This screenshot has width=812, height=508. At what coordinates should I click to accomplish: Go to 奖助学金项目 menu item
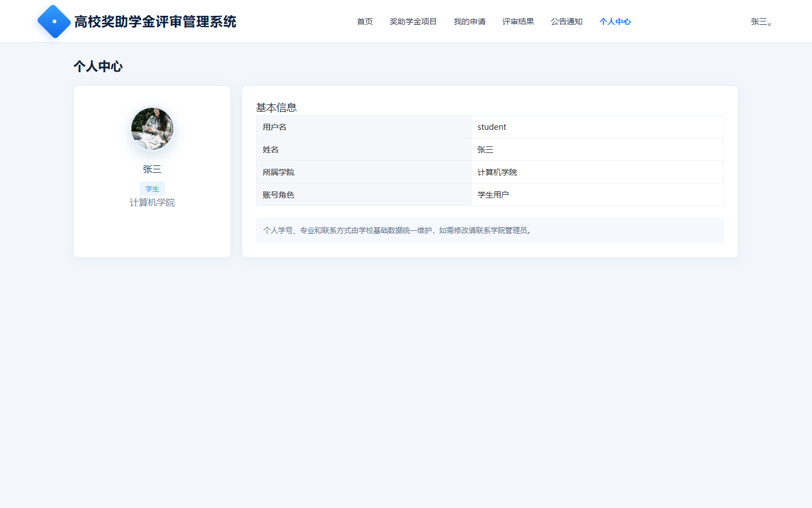(x=413, y=21)
